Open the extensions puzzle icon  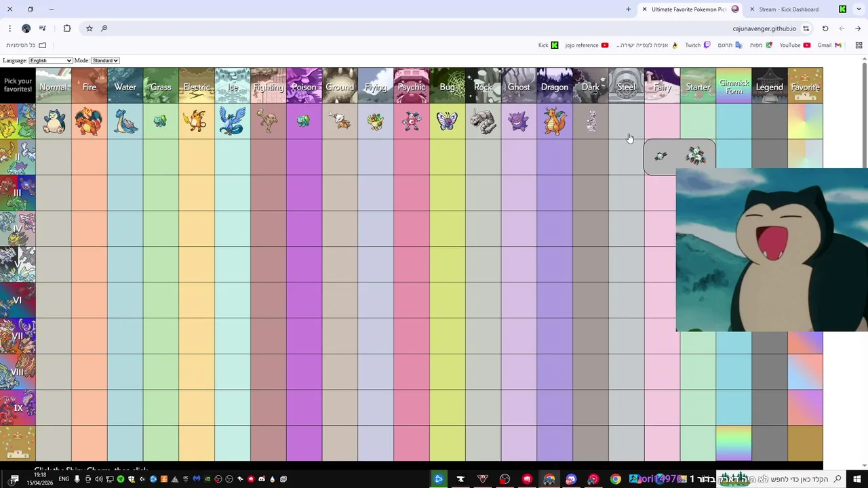pos(66,28)
